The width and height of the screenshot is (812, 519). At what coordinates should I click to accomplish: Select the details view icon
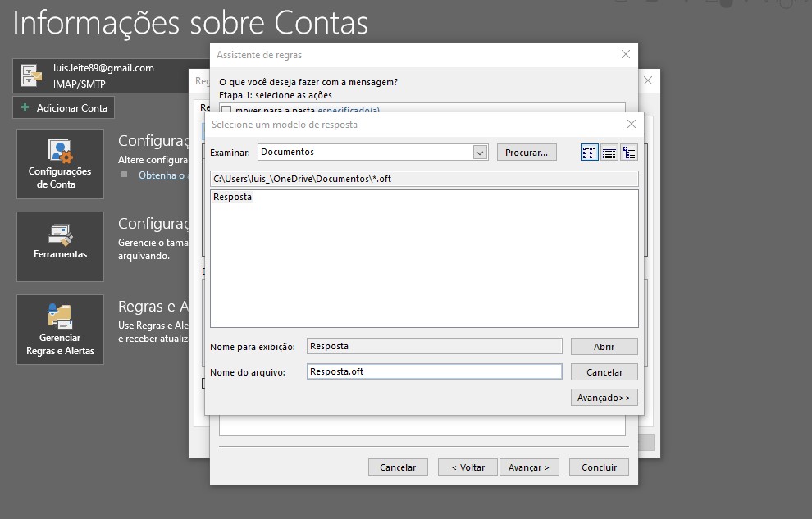point(629,153)
